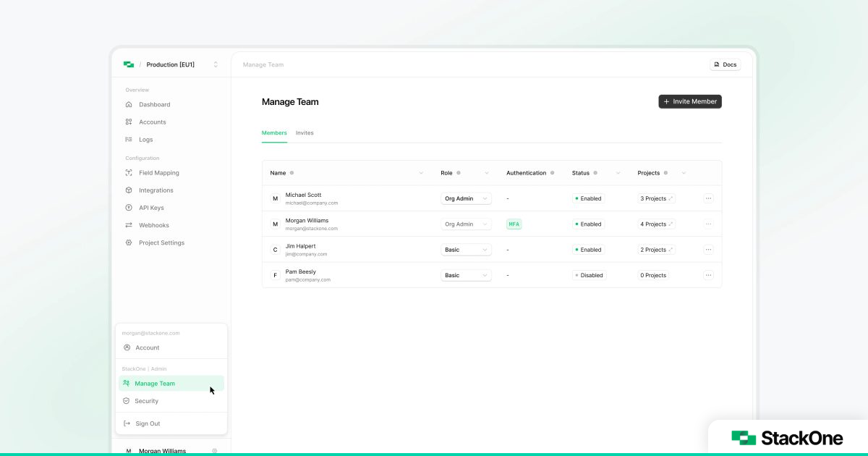Change Pam Beesly's Basic role dropdown

(466, 275)
